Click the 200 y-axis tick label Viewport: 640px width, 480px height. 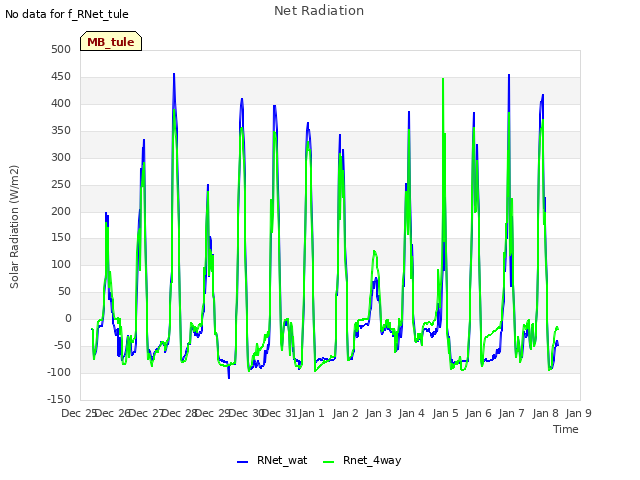pos(61,211)
